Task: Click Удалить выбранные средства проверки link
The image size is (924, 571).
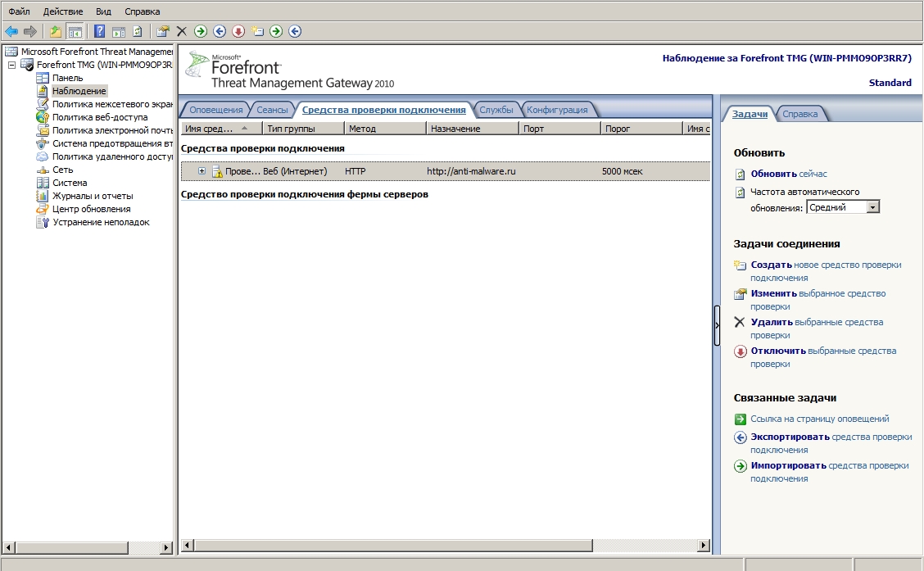Action: click(x=817, y=329)
